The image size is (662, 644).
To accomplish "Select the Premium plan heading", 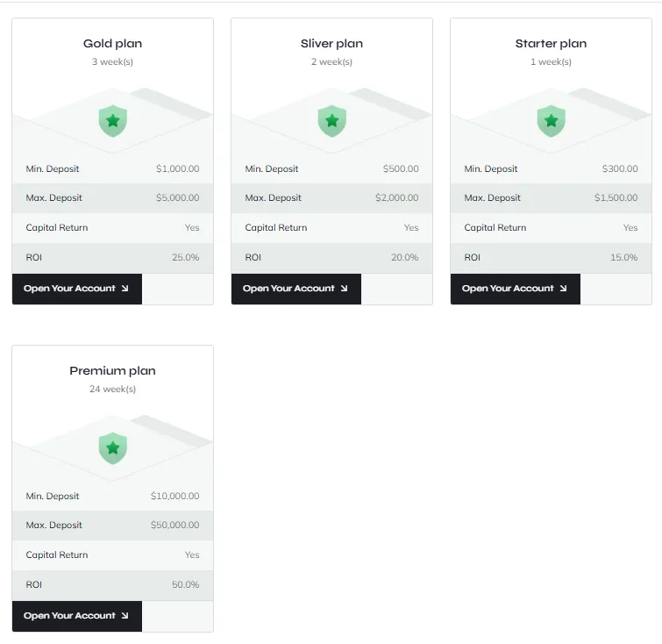I will pos(112,371).
